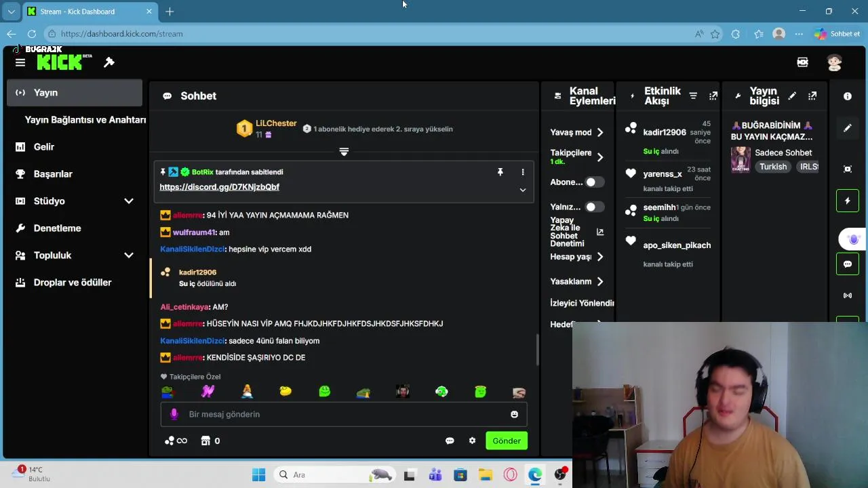Open chat settings gear below message box
This screenshot has width=868, height=488.
(x=472, y=441)
